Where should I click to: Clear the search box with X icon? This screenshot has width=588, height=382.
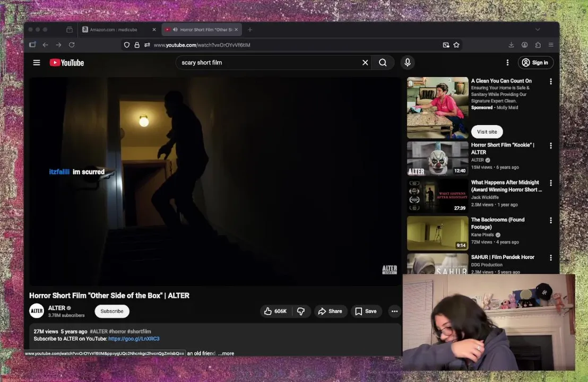point(365,63)
